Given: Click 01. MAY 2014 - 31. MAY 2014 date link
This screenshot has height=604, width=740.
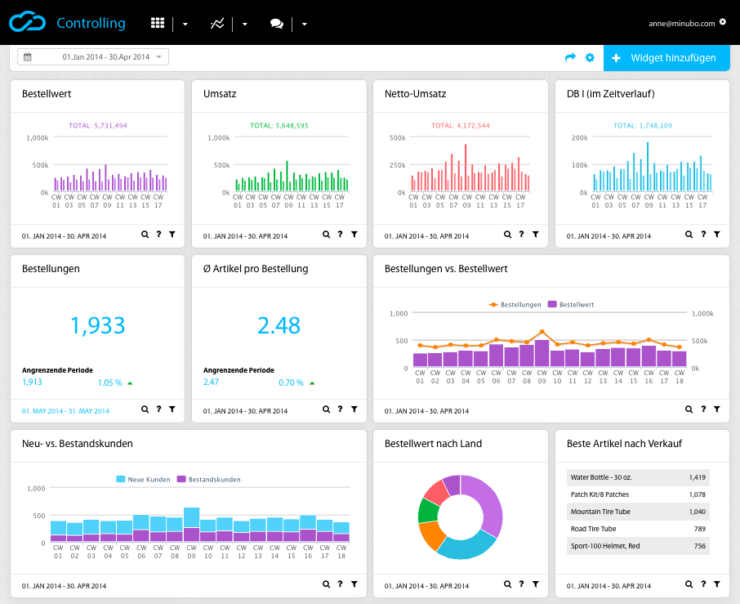Looking at the screenshot, I should pos(65,411).
